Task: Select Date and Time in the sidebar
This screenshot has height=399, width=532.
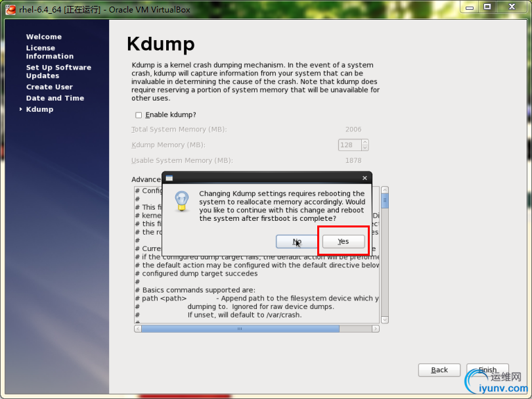Action: pos(55,98)
